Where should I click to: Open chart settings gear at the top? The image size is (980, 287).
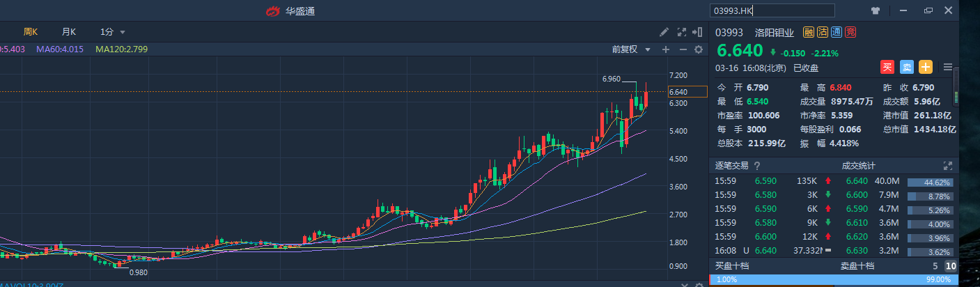click(699, 49)
